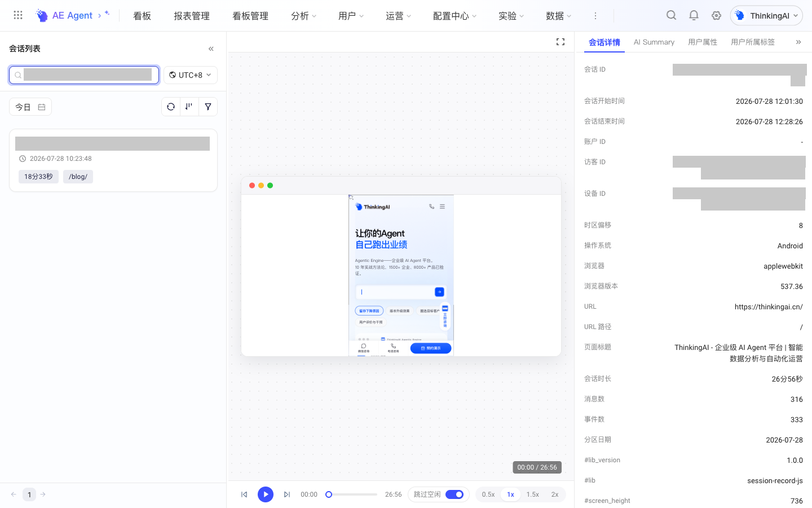Viewport: 812px width, 508px height.
Task: Set playback speed to 0.5x
Action: pyautogui.click(x=488, y=494)
